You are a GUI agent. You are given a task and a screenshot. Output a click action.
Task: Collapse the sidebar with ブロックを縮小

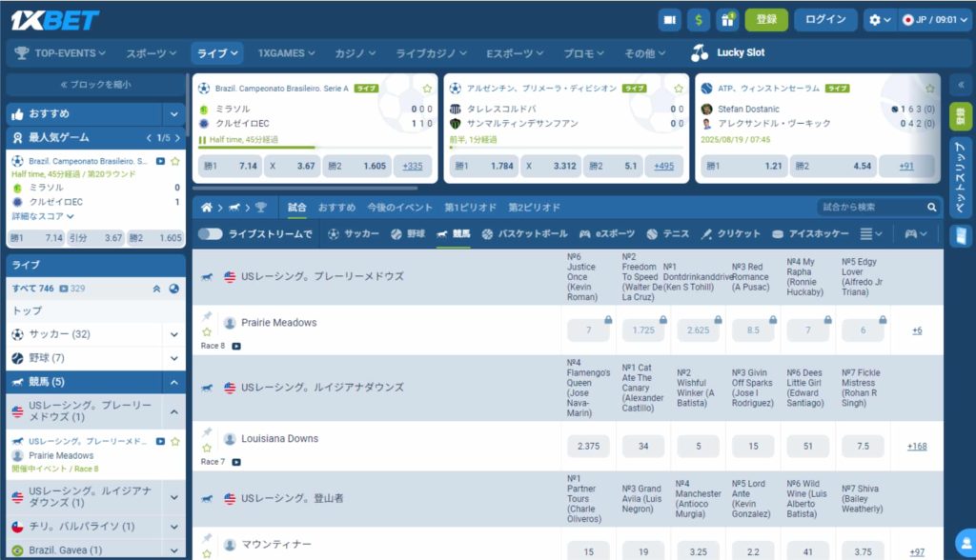[96, 85]
